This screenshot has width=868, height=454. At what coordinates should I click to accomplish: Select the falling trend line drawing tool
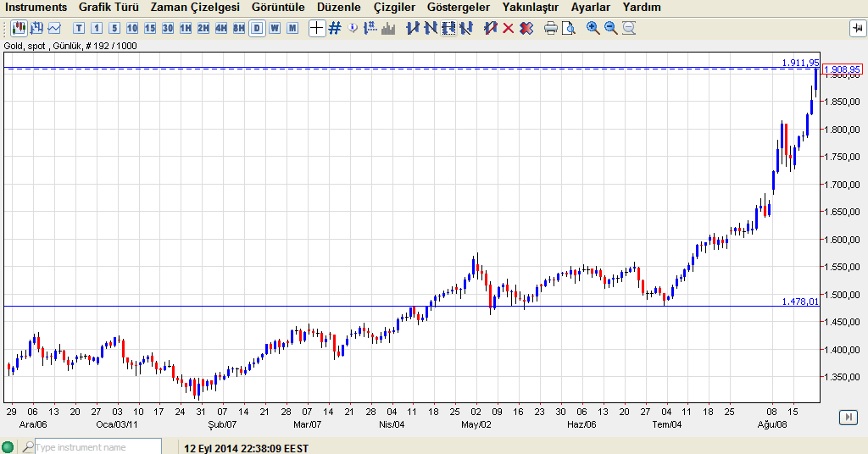(x=431, y=28)
